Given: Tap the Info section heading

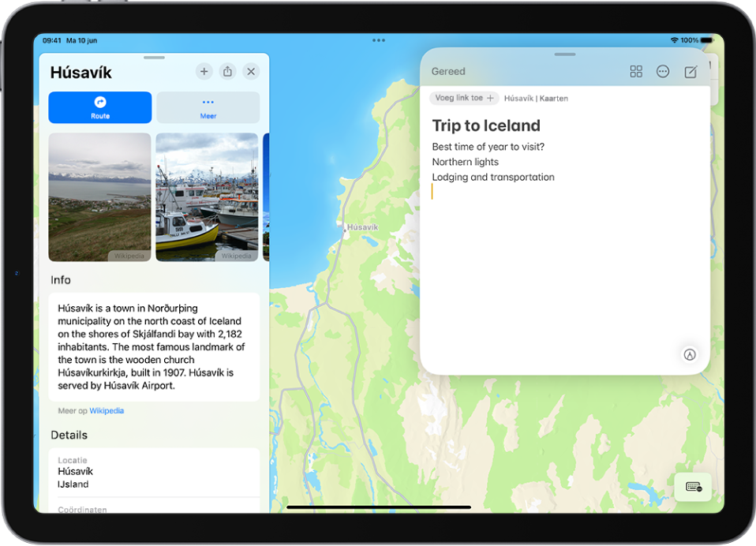Looking at the screenshot, I should click(x=61, y=280).
